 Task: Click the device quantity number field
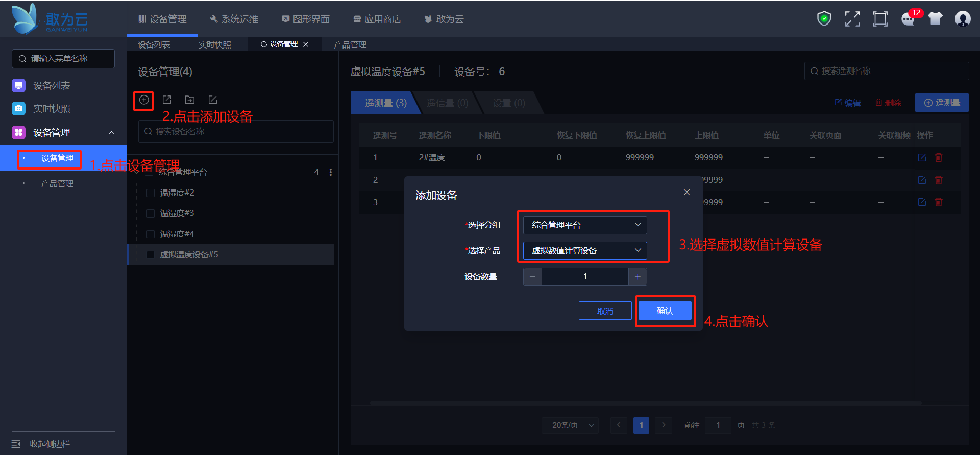[x=585, y=277]
